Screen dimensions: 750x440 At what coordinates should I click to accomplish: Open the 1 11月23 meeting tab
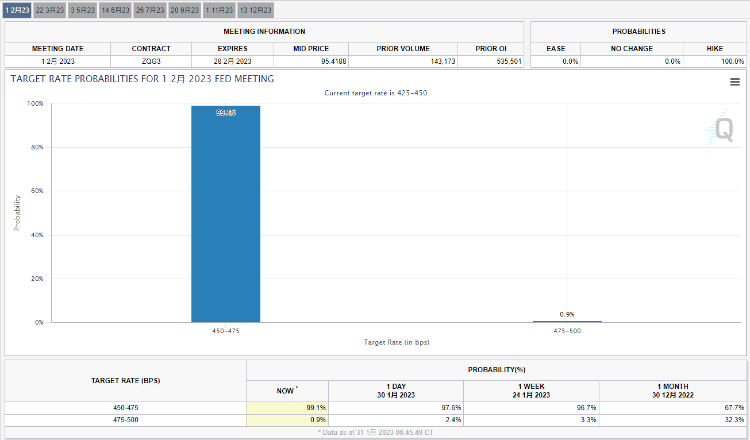pos(218,9)
